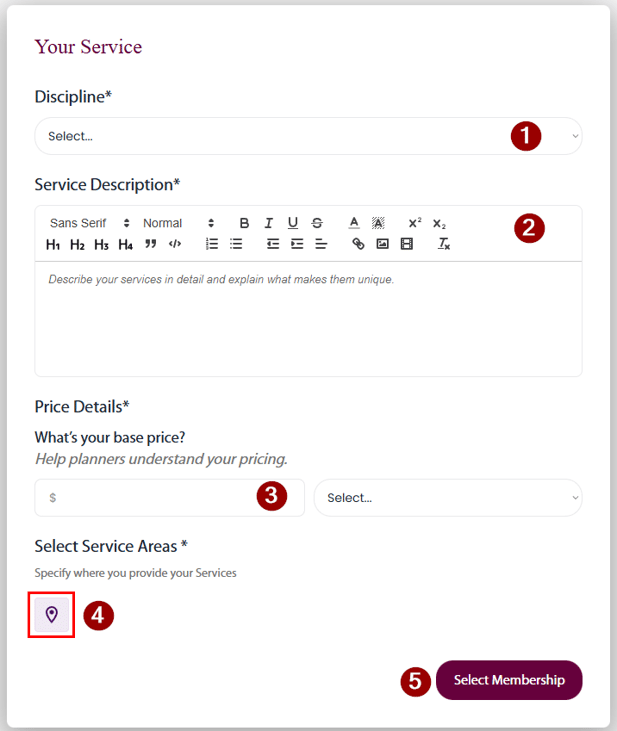Apply the Heading 1 style
The width and height of the screenshot is (617, 731).
(53, 244)
